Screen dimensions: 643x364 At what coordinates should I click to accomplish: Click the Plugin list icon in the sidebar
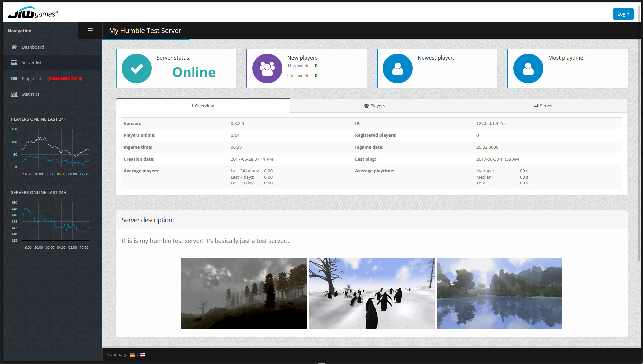click(x=14, y=78)
